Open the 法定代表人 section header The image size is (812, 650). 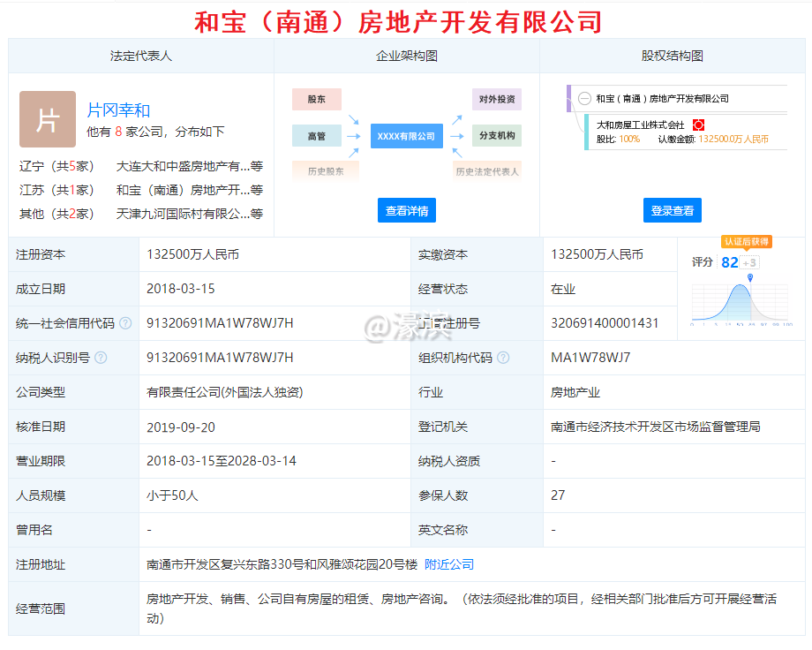click(x=139, y=55)
